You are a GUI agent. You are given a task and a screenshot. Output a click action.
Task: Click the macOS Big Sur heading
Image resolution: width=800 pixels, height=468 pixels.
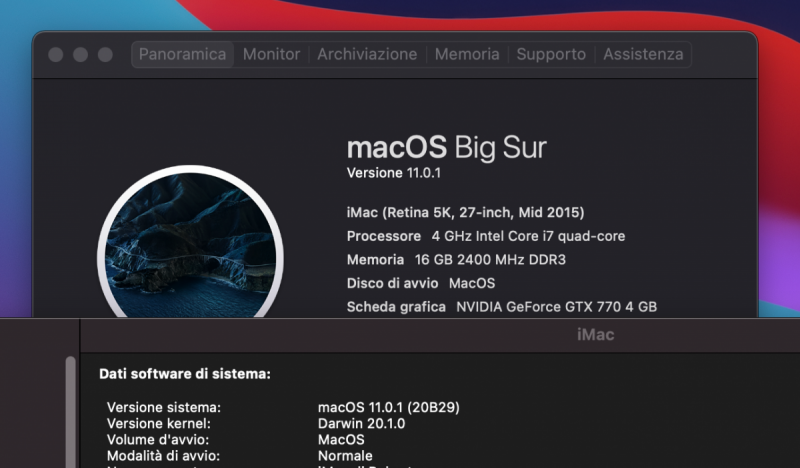(x=446, y=147)
